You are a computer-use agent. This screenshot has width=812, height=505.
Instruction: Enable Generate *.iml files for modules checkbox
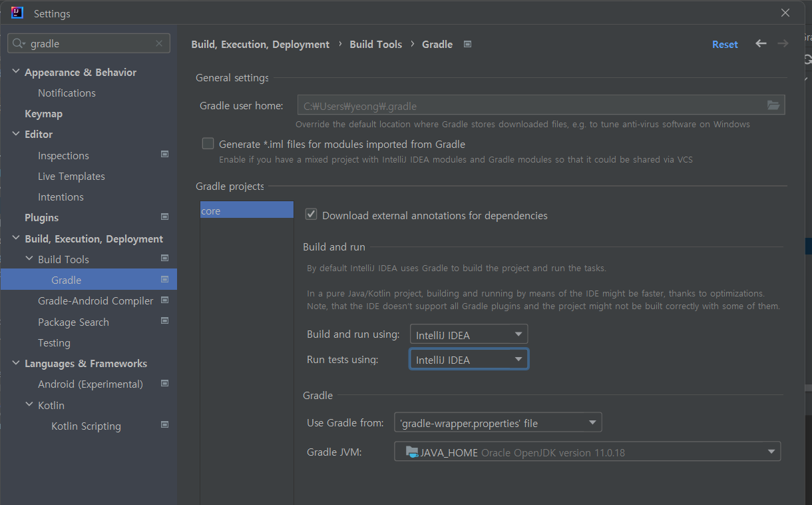click(208, 144)
